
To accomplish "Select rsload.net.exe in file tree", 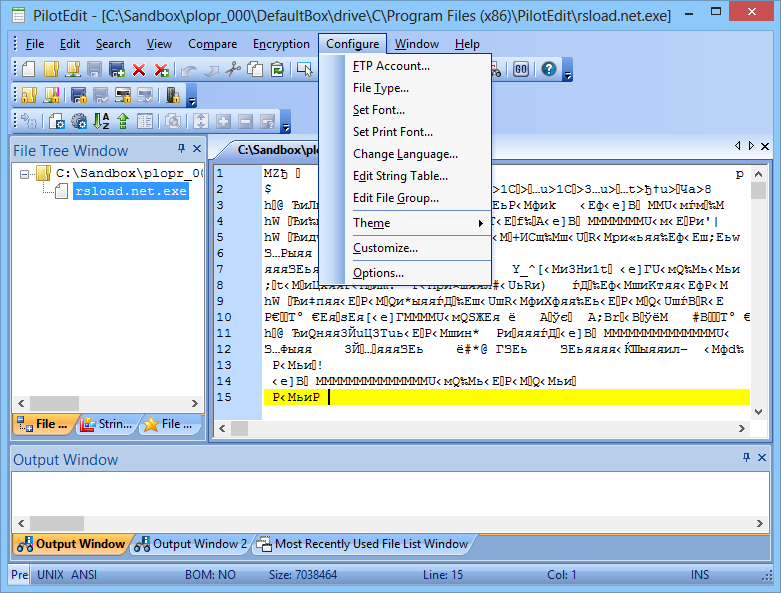I will pyautogui.click(x=131, y=191).
